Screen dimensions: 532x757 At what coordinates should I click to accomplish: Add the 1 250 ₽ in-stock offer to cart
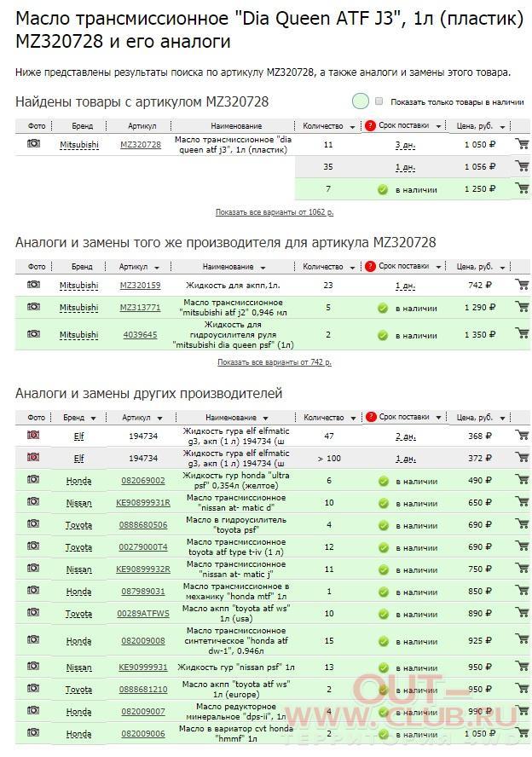(522, 188)
